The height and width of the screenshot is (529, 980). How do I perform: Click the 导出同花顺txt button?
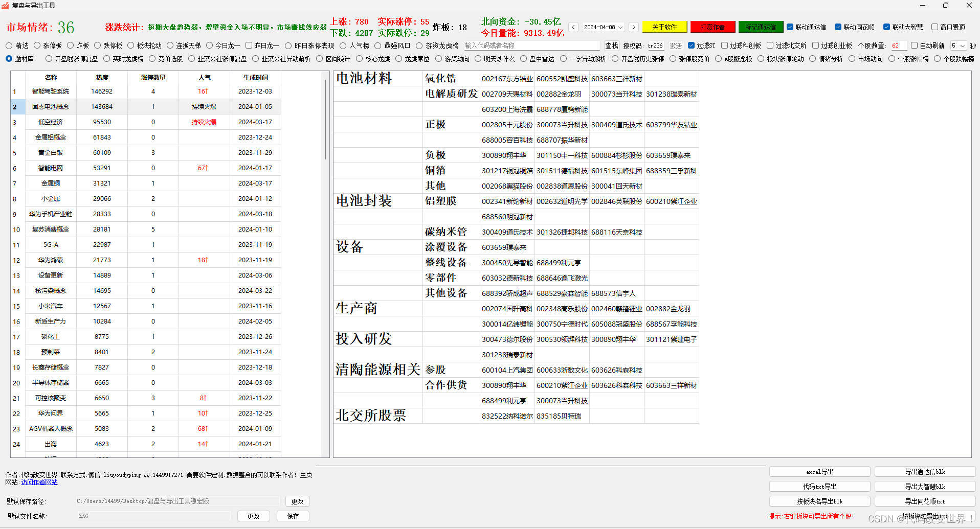[x=925, y=501]
